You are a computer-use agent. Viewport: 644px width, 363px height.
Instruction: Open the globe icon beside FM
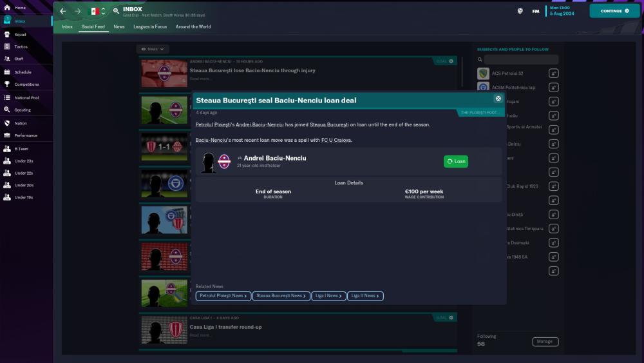[x=520, y=11]
